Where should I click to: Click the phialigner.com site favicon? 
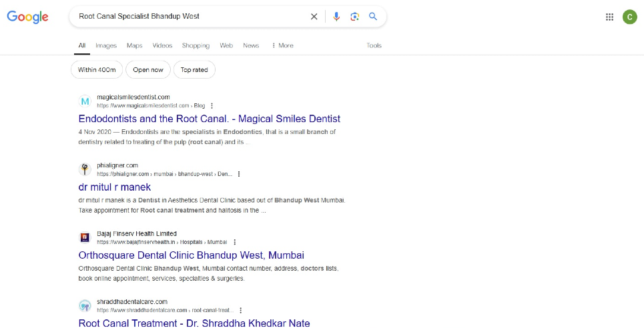pyautogui.click(x=85, y=169)
